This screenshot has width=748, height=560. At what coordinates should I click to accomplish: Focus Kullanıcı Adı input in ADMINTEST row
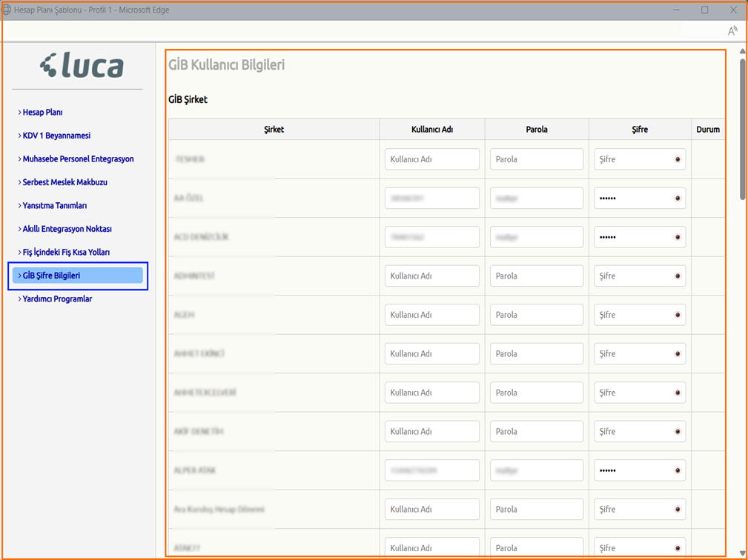click(432, 276)
